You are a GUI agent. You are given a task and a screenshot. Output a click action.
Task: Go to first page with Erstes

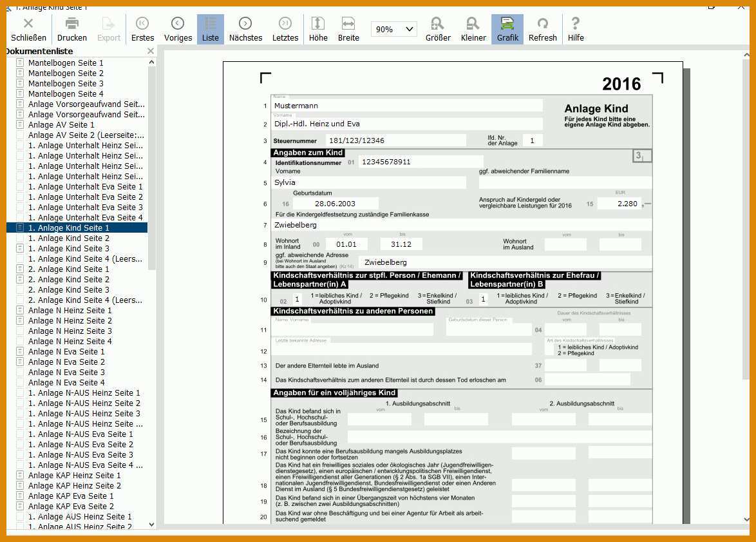coord(143,30)
